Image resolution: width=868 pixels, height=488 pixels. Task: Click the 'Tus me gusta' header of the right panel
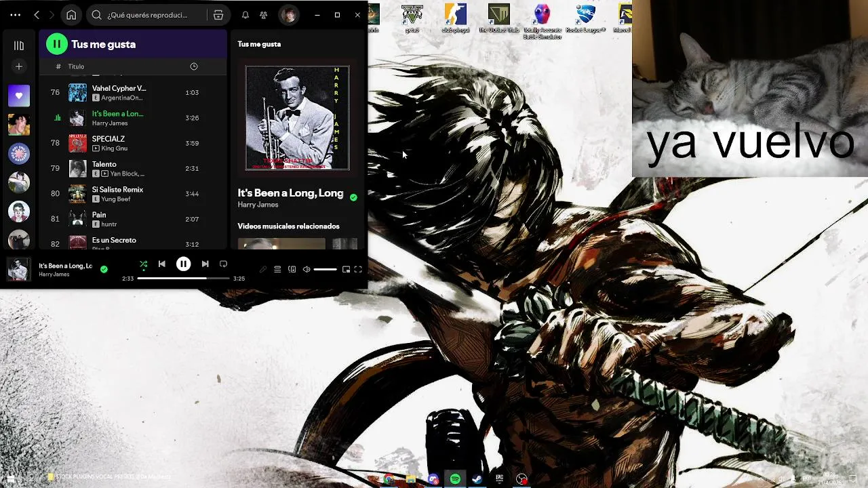pos(259,44)
